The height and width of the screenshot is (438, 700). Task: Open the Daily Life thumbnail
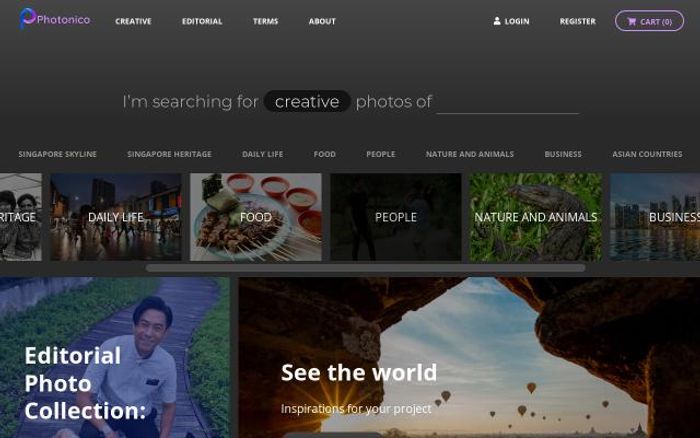116,217
